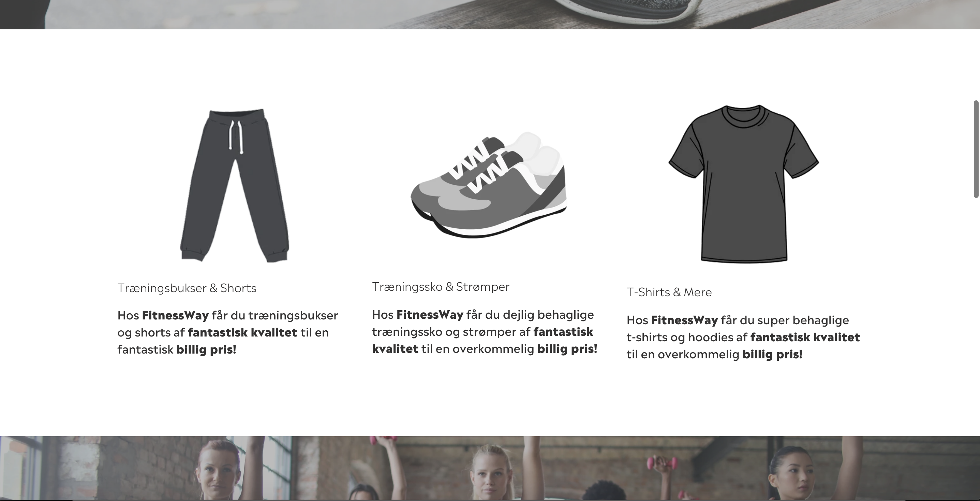Click the grey sneakers illustration
Screen dimensions: 980x501
[489, 185]
